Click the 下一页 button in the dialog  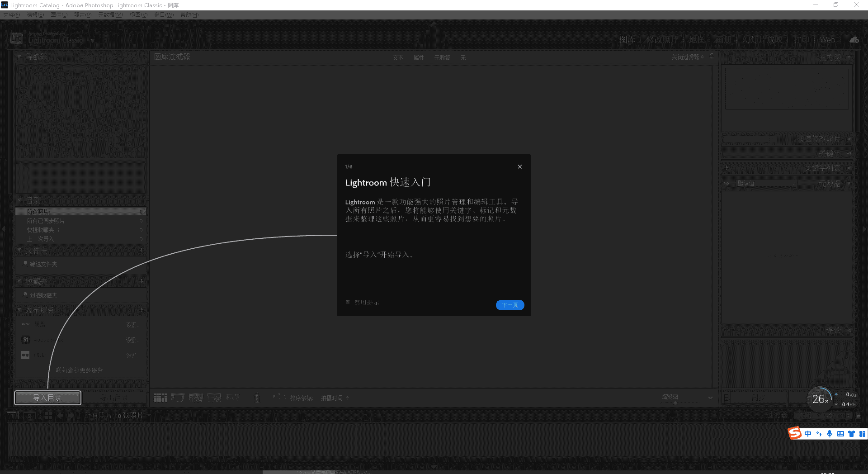click(x=509, y=305)
